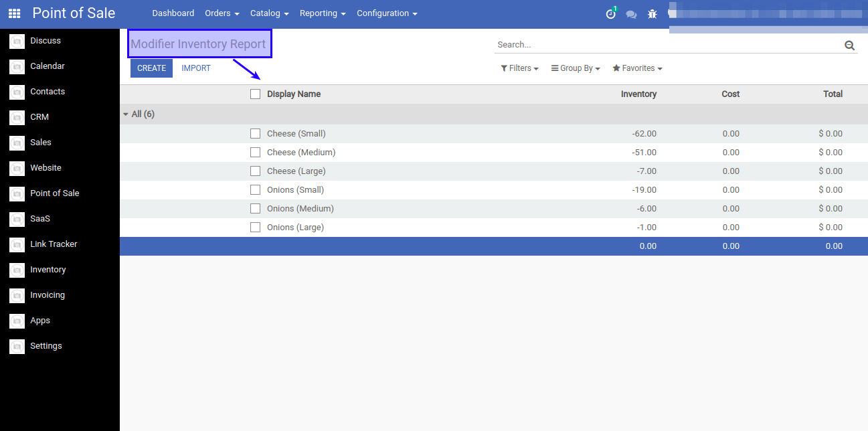The image size is (868, 431).
Task: Click the Sales app icon in sidebar
Action: click(x=17, y=143)
